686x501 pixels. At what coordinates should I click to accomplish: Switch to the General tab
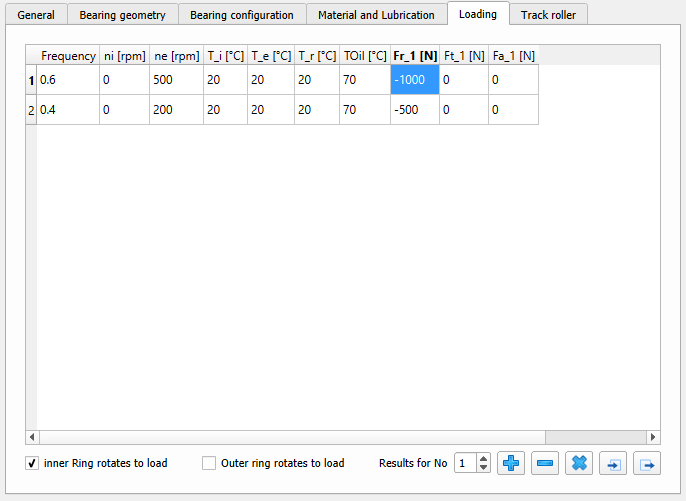[x=37, y=15]
